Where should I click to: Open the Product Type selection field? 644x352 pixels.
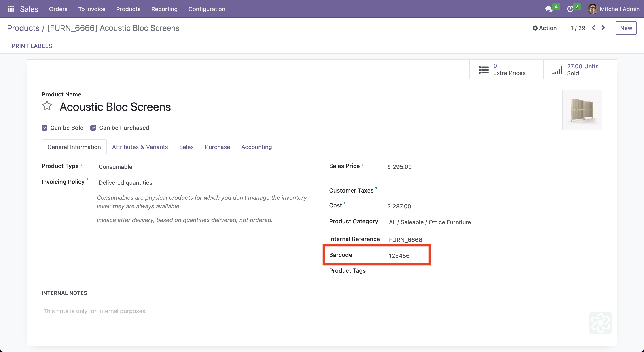click(115, 167)
